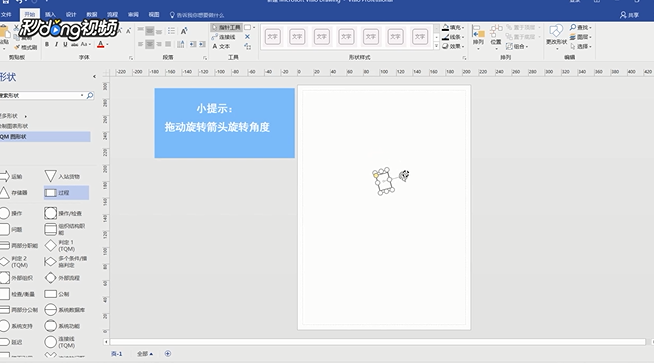
Task: Toggle strikethrough text formatting
Action: coord(74,44)
